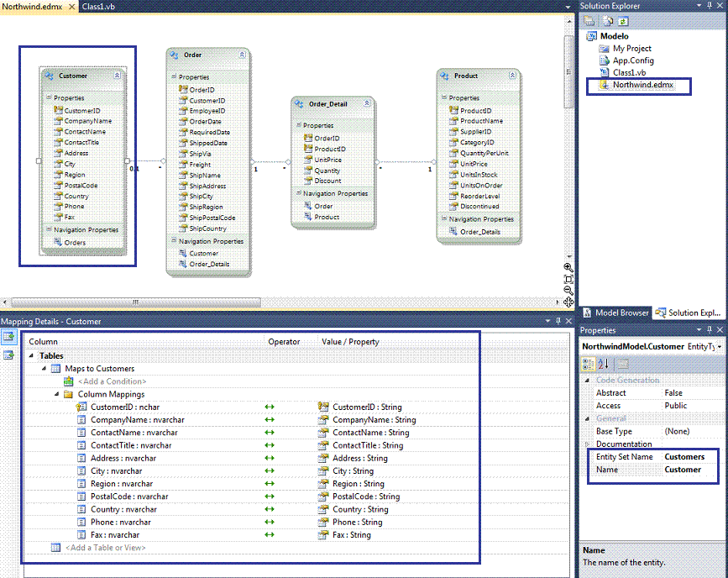Switch to the Solution Explorer tab
Image resolution: width=728 pixels, height=578 pixels.
(689, 313)
